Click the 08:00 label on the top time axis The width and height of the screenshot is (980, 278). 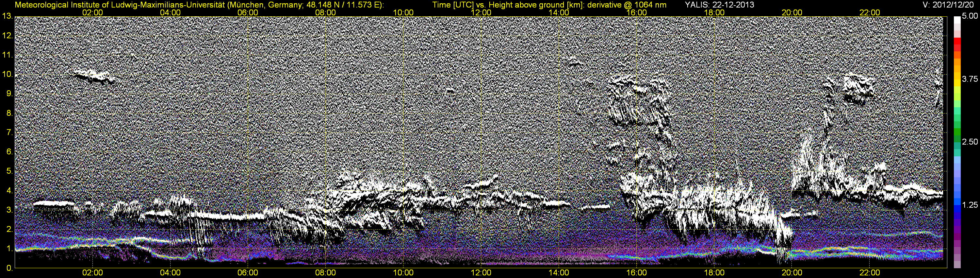[326, 12]
